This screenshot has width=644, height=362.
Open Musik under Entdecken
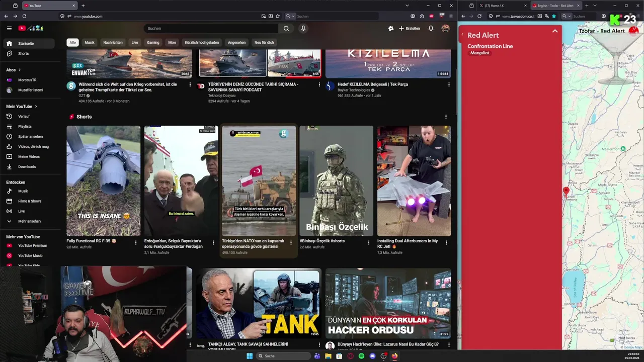click(x=30, y=191)
